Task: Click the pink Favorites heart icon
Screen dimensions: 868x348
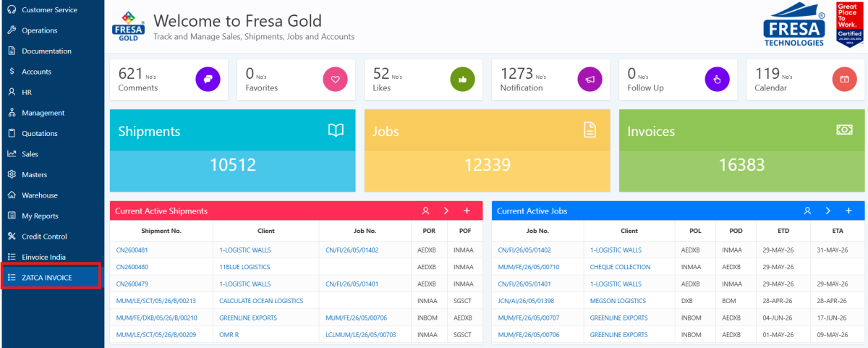Action: [x=335, y=79]
